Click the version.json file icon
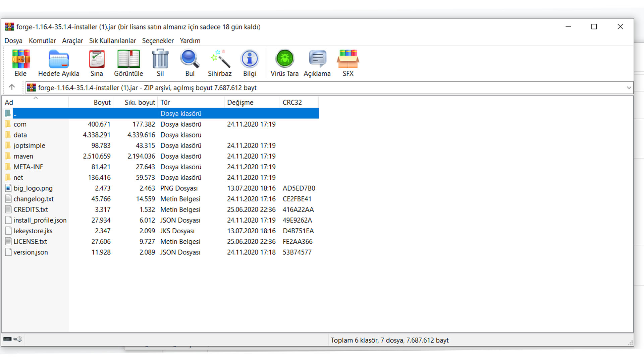644x362 pixels. click(x=8, y=252)
